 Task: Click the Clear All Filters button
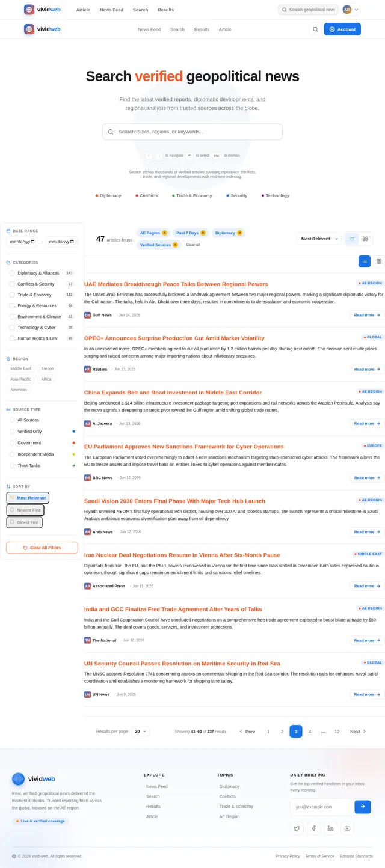(x=42, y=548)
